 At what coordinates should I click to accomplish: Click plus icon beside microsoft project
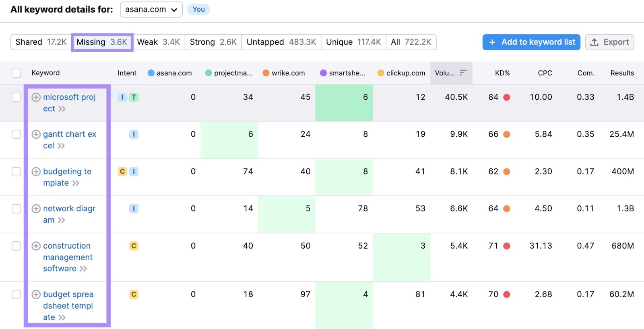(x=36, y=97)
